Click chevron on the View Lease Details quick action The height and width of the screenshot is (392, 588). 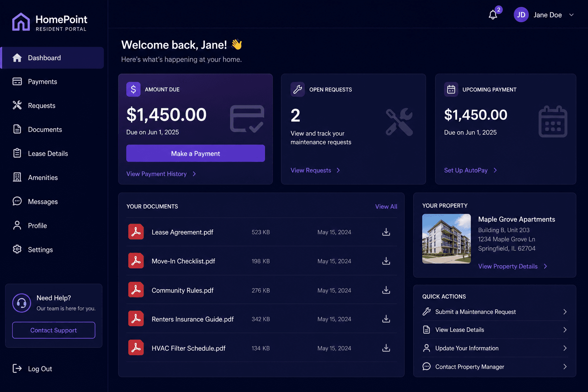(x=565, y=330)
